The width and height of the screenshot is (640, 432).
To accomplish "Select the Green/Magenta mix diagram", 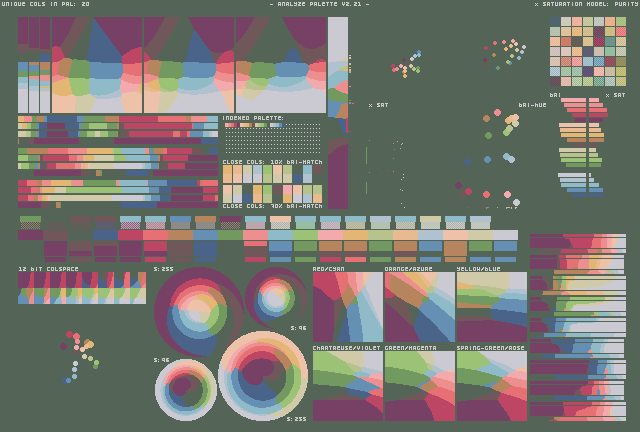I will pyautogui.click(x=419, y=386).
